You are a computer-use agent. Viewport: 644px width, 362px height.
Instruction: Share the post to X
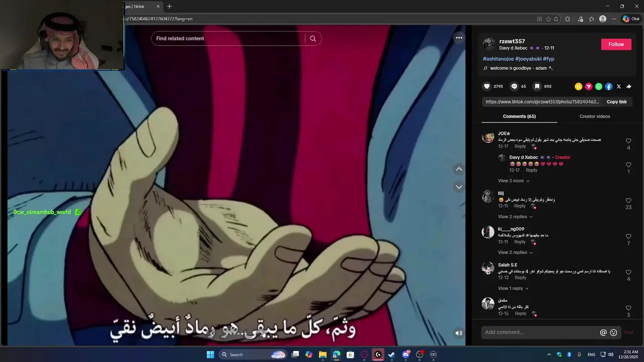tap(619, 86)
